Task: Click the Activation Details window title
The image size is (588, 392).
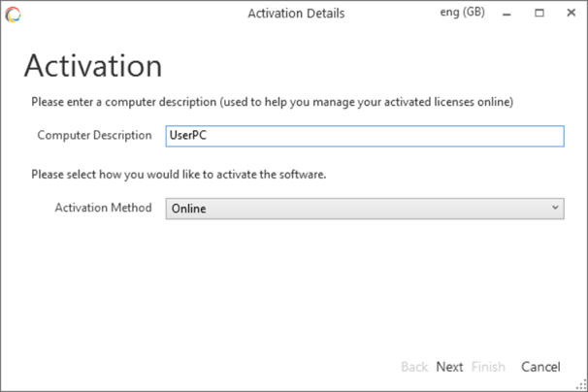Action: [x=296, y=14]
